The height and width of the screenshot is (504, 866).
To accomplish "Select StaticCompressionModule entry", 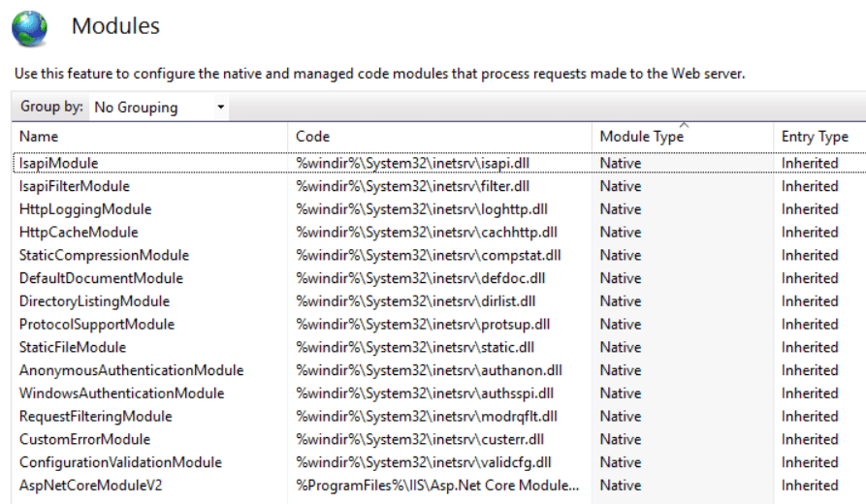I will click(104, 256).
